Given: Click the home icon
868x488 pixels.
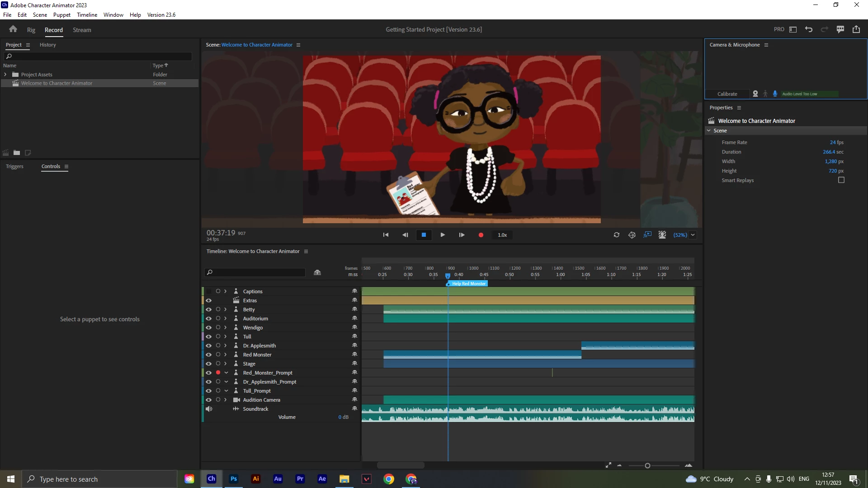Looking at the screenshot, I should pos(13,29).
